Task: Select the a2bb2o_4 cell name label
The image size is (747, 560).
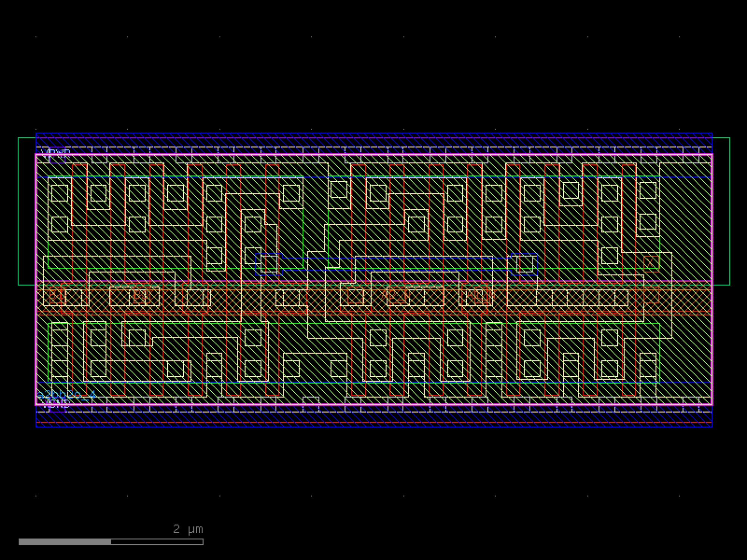Action: [x=66, y=395]
